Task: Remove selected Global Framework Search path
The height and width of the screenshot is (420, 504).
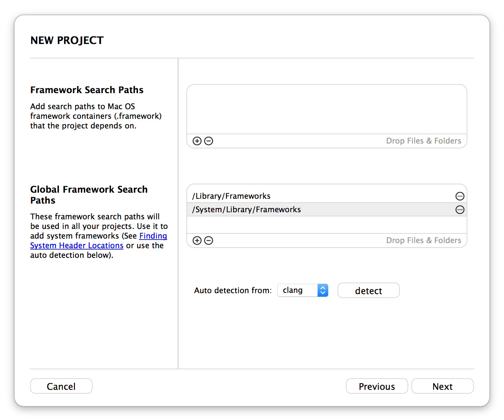Action: (209, 241)
